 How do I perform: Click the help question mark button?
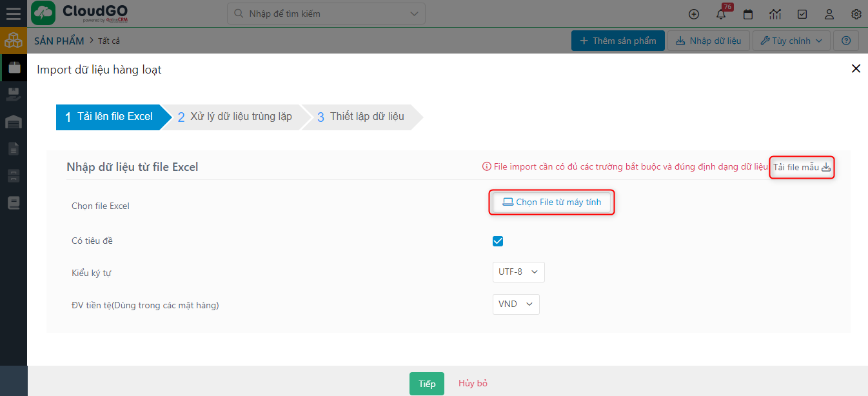point(846,41)
